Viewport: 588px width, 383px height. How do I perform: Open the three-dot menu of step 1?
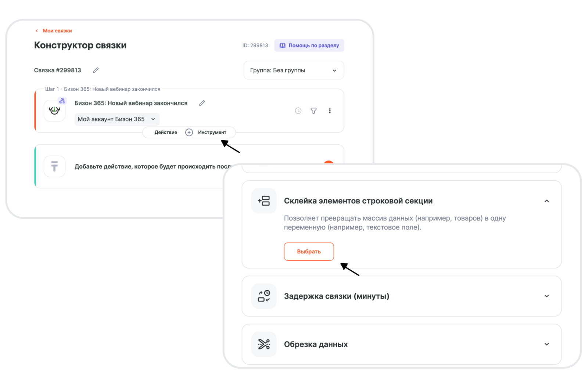pos(330,111)
